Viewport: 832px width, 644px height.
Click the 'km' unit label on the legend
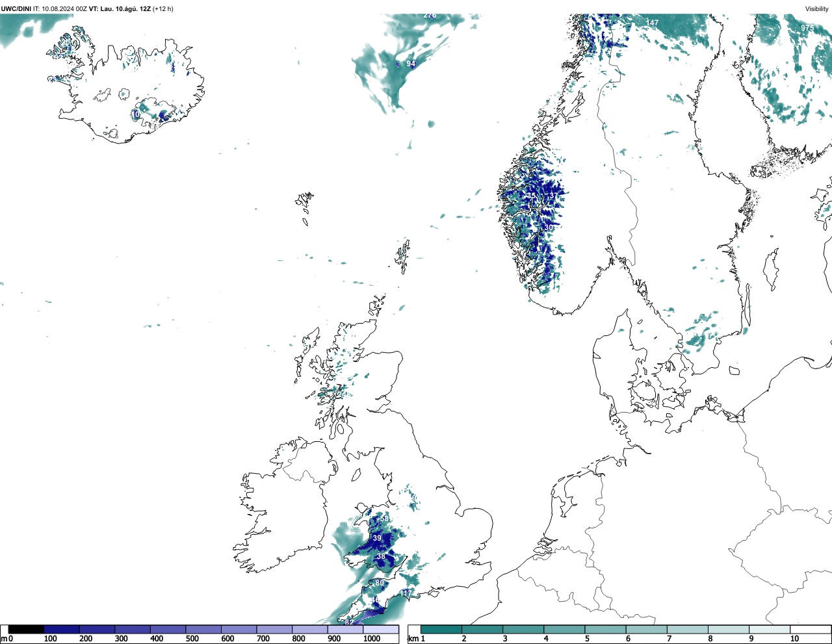413,639
